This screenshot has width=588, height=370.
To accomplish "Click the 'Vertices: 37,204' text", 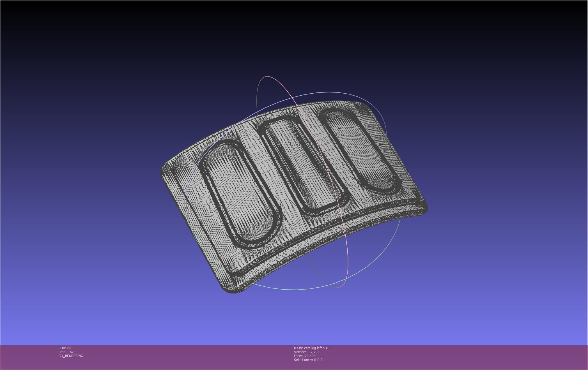I will 307,352.
